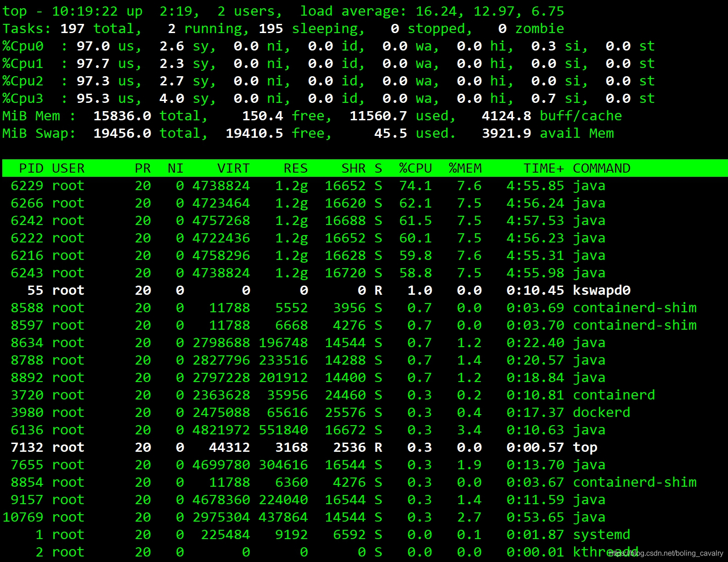Image resolution: width=728 pixels, height=562 pixels.
Task: Click the RES value 551840
Action: (x=283, y=430)
